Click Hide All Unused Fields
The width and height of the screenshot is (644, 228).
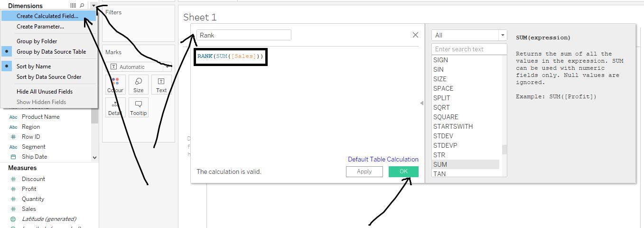(x=45, y=92)
